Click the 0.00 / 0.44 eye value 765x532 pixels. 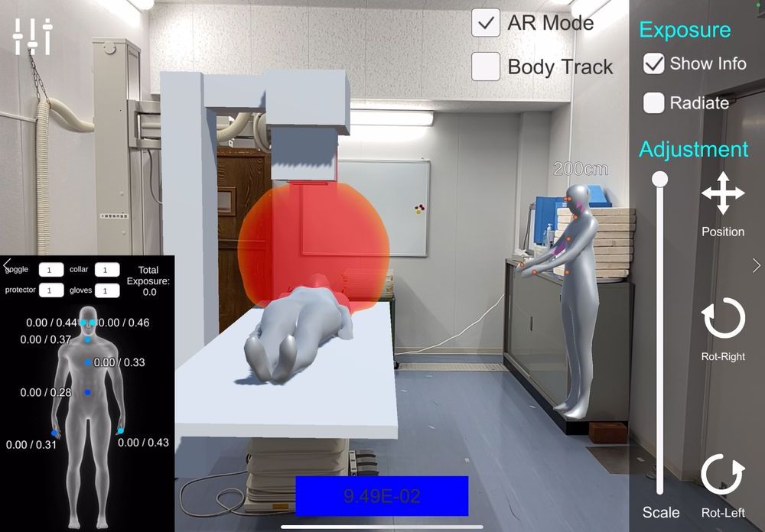tap(52, 323)
